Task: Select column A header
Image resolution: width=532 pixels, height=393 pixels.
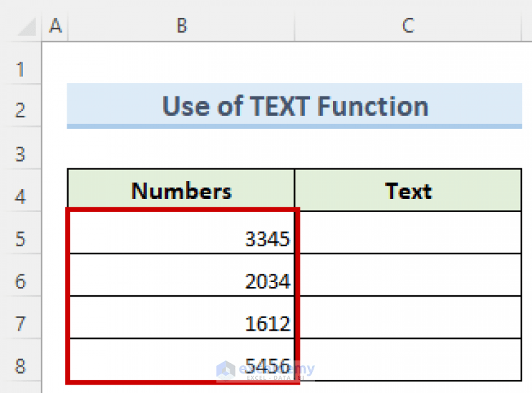Action: tap(55, 26)
